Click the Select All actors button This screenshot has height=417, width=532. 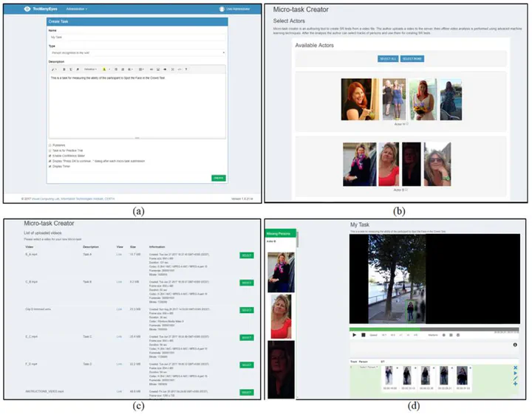pyautogui.click(x=388, y=58)
